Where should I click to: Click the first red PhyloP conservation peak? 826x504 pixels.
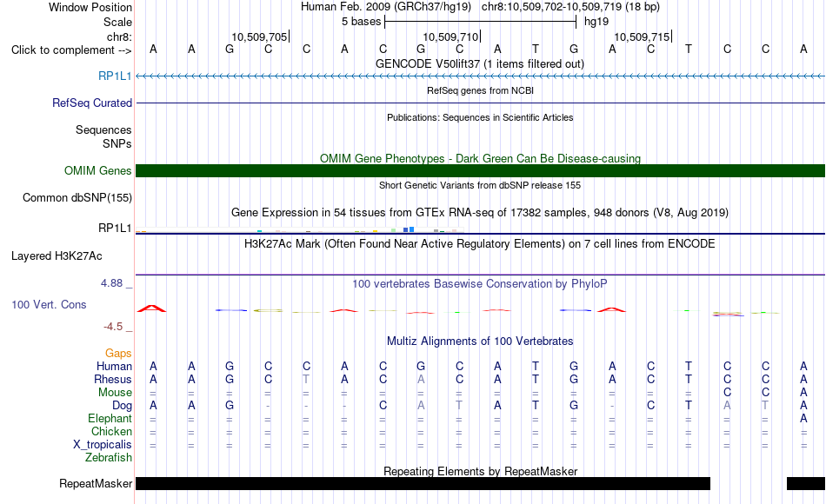[151, 308]
